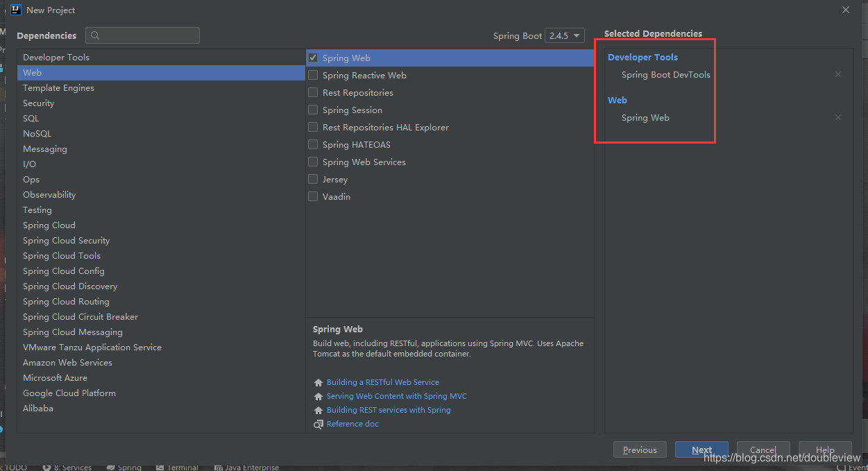This screenshot has height=471, width=868.
Task: Select the Spring Web Services checkbox
Action: [x=313, y=162]
